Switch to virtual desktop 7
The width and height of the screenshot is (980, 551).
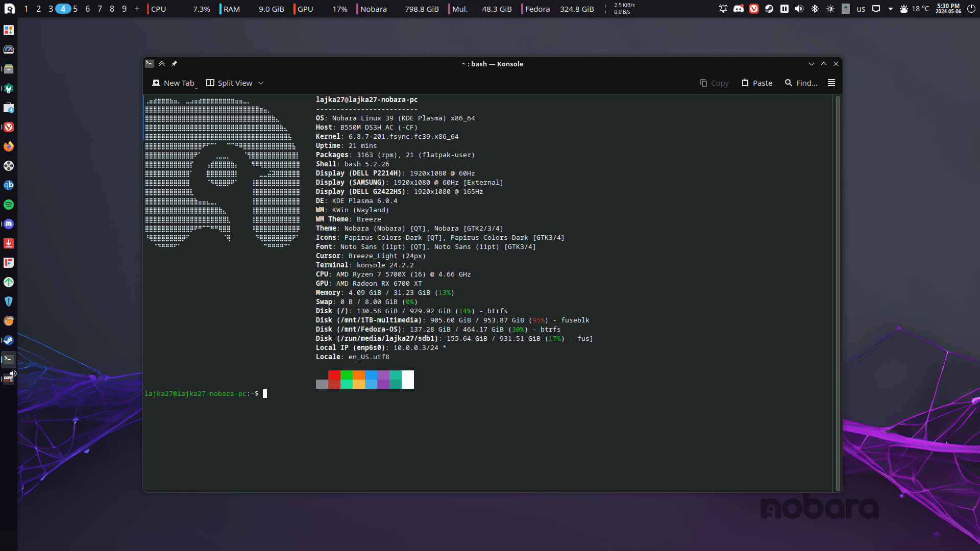point(100,9)
